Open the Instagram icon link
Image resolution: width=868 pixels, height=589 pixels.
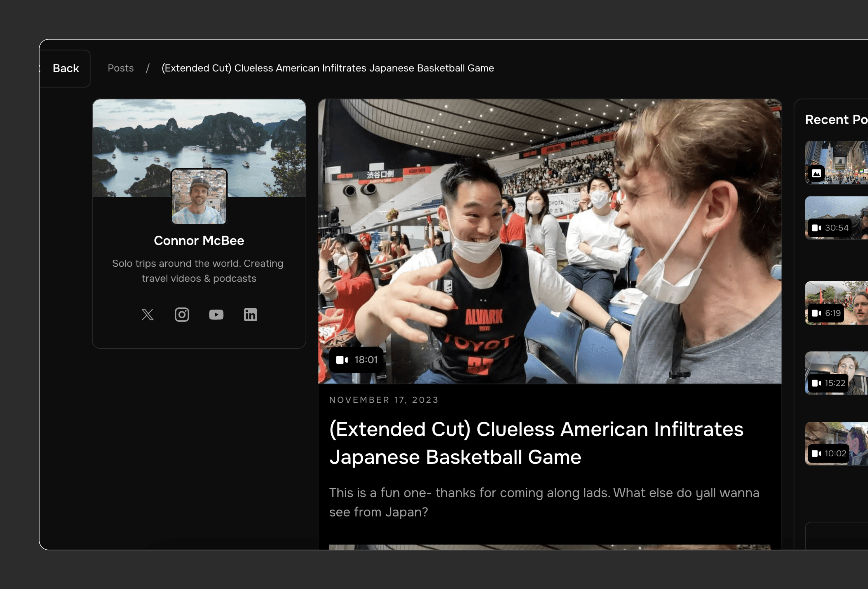[x=182, y=315]
